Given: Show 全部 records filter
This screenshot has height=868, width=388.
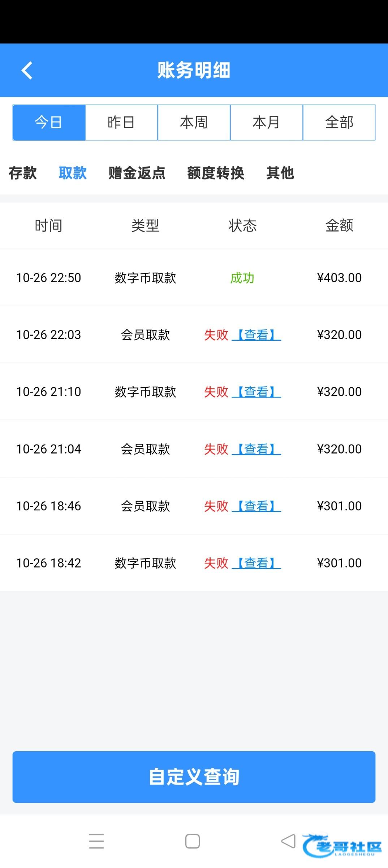Looking at the screenshot, I should 339,123.
